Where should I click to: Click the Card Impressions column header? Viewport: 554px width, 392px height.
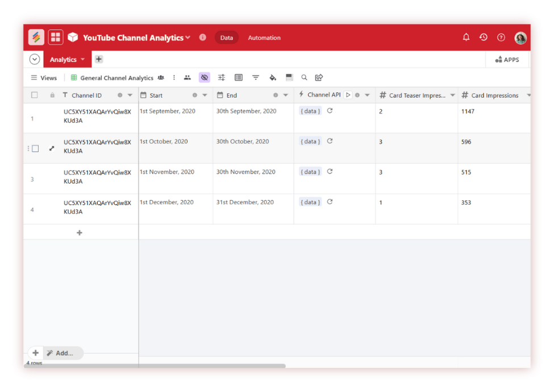(494, 95)
